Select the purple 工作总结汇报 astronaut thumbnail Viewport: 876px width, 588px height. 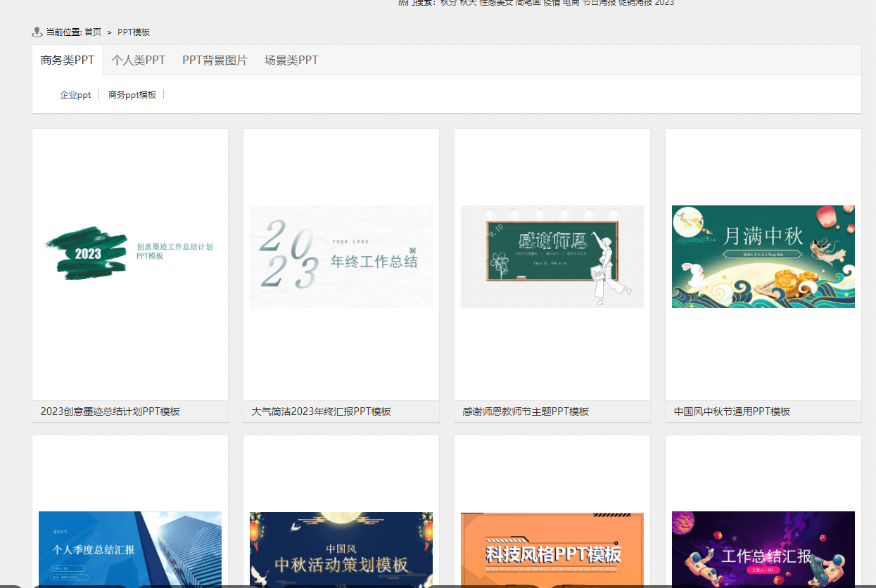(x=763, y=549)
